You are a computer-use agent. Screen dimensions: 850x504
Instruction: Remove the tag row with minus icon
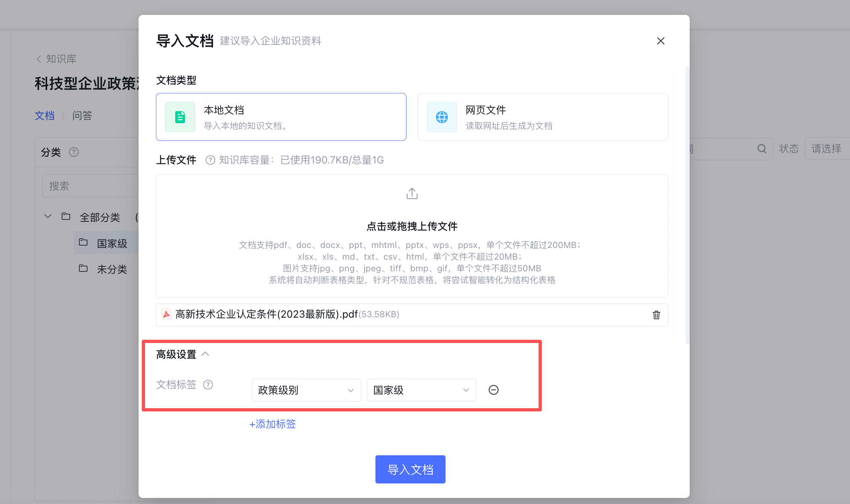(x=493, y=390)
